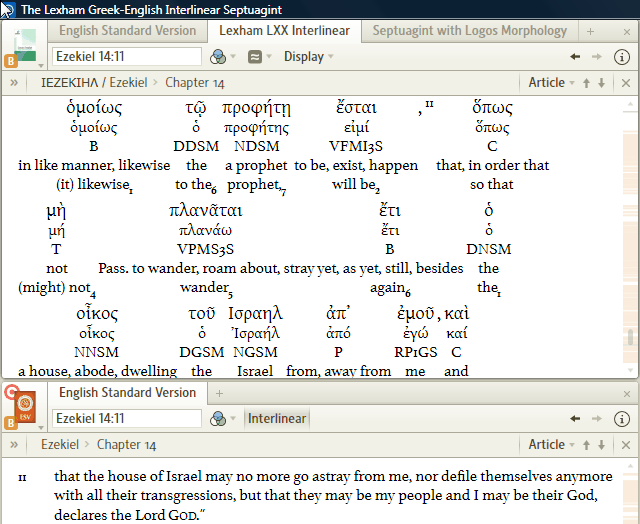The height and width of the screenshot is (524, 640).
Task: Close the locator bar in top panel
Action: [x=626, y=83]
